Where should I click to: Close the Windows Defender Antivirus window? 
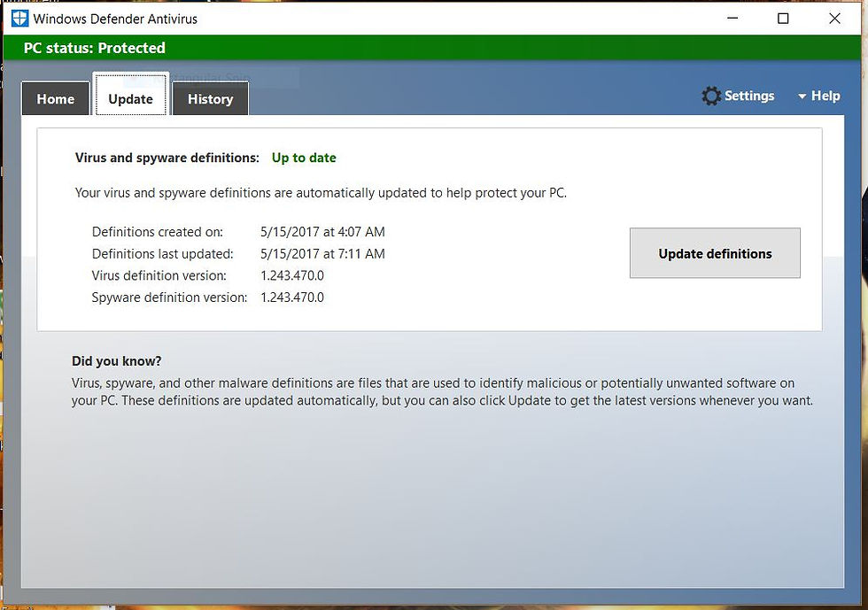tap(834, 19)
